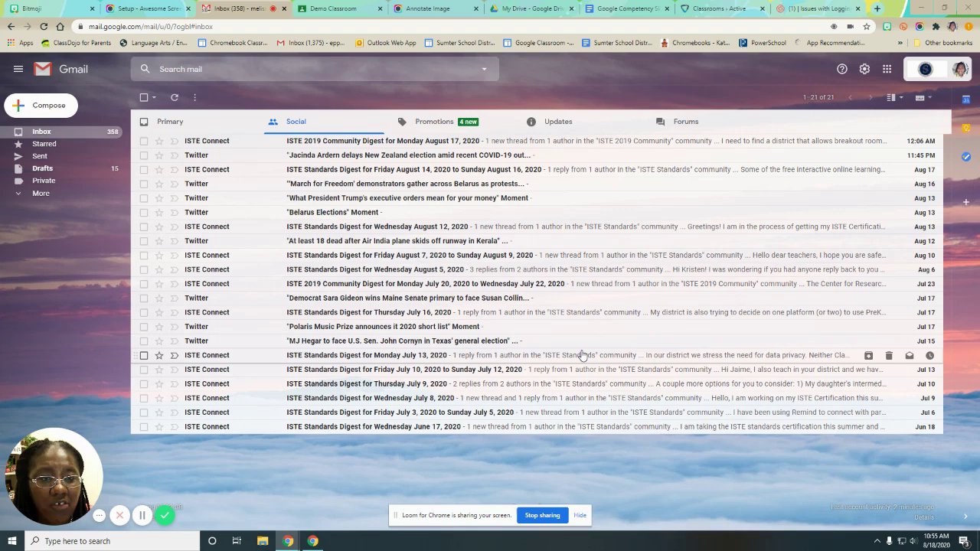
Task: Open File Explorer from taskbar
Action: tap(262, 541)
